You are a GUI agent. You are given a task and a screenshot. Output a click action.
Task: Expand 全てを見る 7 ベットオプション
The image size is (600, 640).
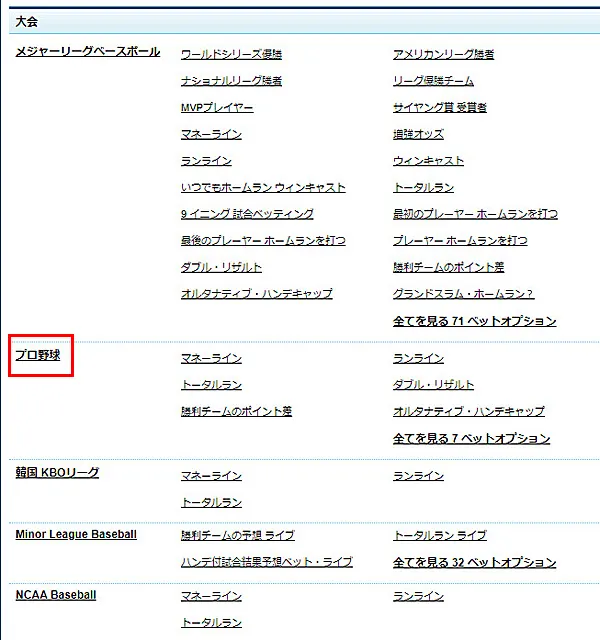[x=471, y=439]
